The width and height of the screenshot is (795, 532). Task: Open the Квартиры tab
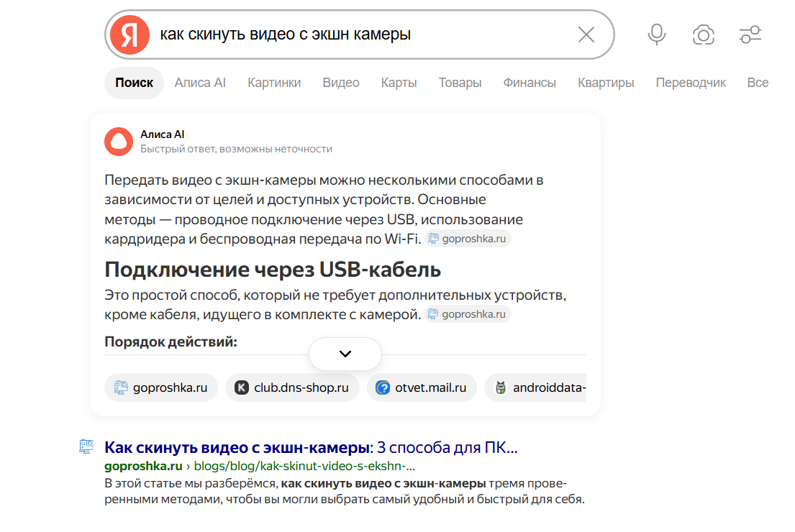click(606, 83)
